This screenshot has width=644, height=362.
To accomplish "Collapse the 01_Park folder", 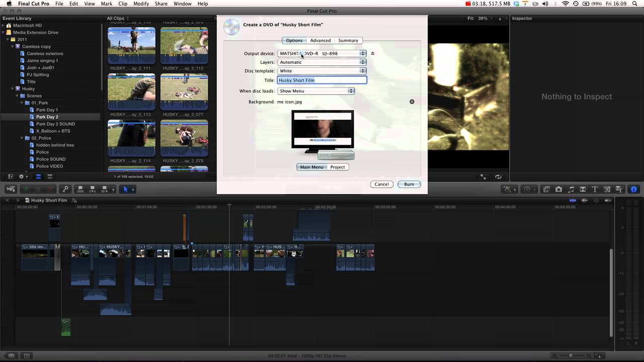I will pyautogui.click(x=22, y=103).
